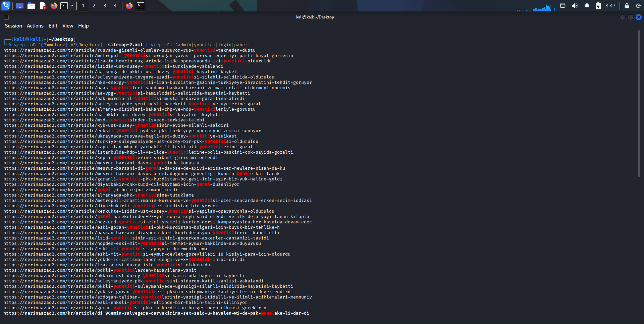This screenshot has width=644, height=324.
Task: Click the last URL containing di-96emin-salvegera
Action: (x=156, y=313)
